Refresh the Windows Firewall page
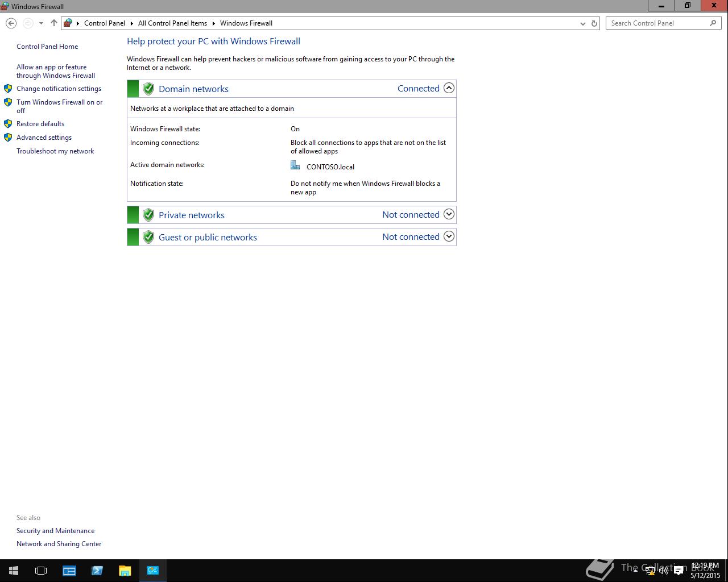 (x=594, y=23)
